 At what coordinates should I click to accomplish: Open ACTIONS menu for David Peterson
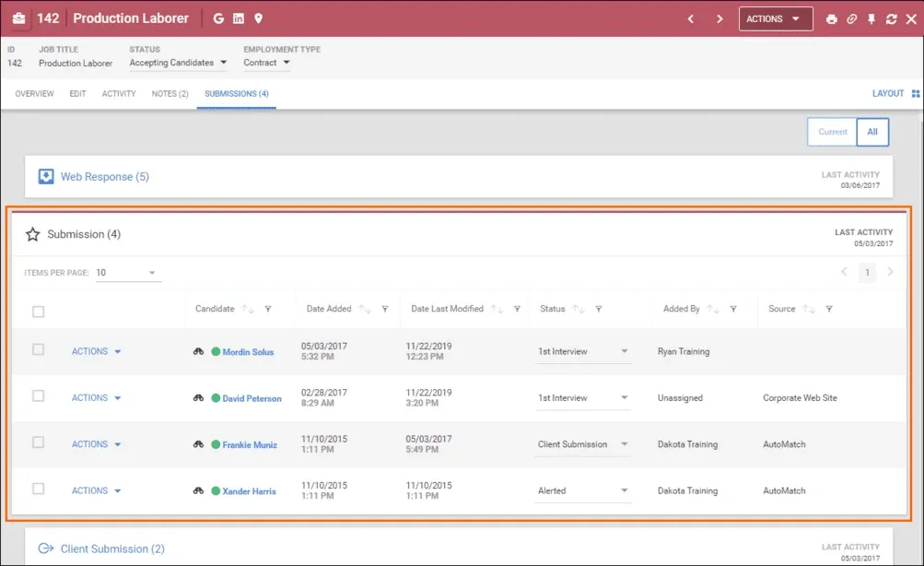click(x=96, y=398)
